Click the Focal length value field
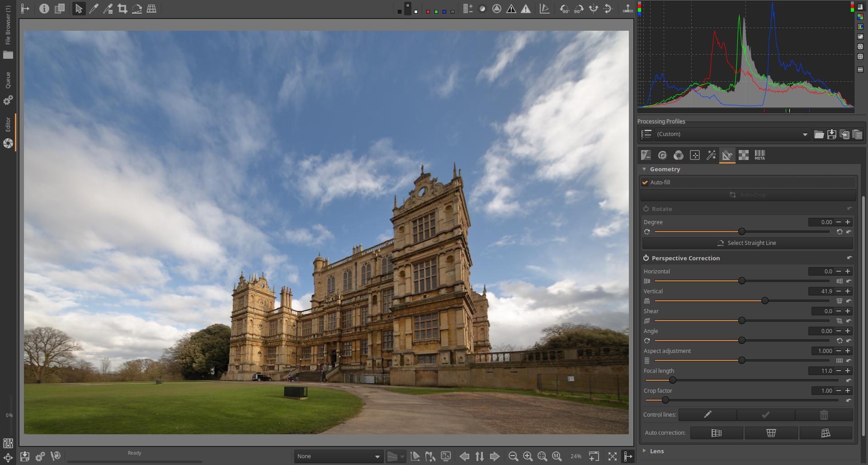 (x=821, y=371)
